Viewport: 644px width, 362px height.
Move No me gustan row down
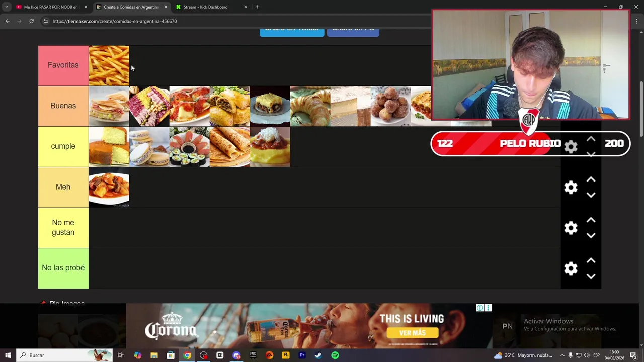tap(591, 236)
